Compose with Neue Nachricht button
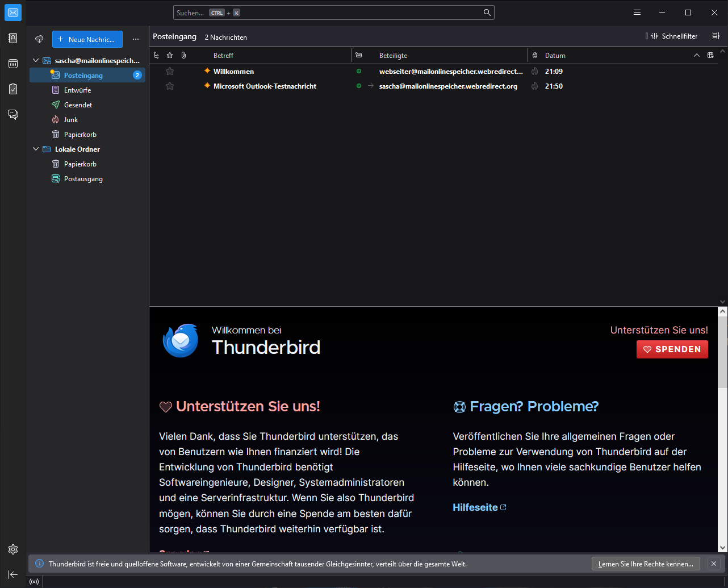The height and width of the screenshot is (588, 728). pyautogui.click(x=87, y=39)
